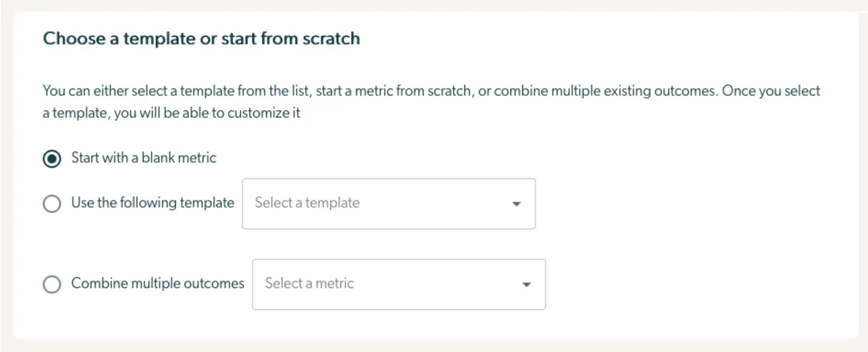The image size is (868, 352).
Task: Click the empty radio circle near 'Combine multiple outcomes'
Action: [52, 284]
